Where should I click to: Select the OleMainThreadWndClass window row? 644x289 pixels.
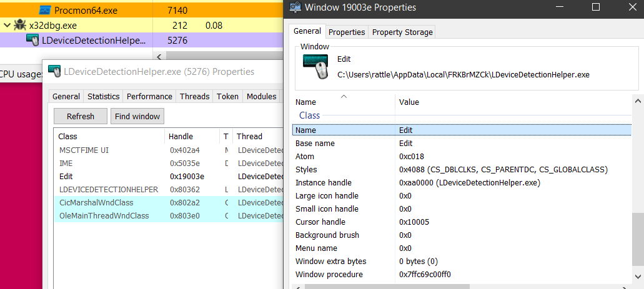[169, 216]
